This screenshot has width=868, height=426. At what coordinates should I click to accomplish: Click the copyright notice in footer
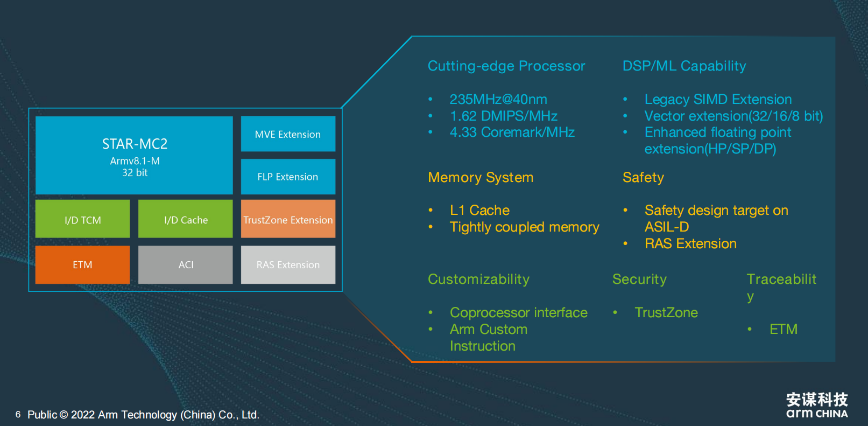point(143,415)
